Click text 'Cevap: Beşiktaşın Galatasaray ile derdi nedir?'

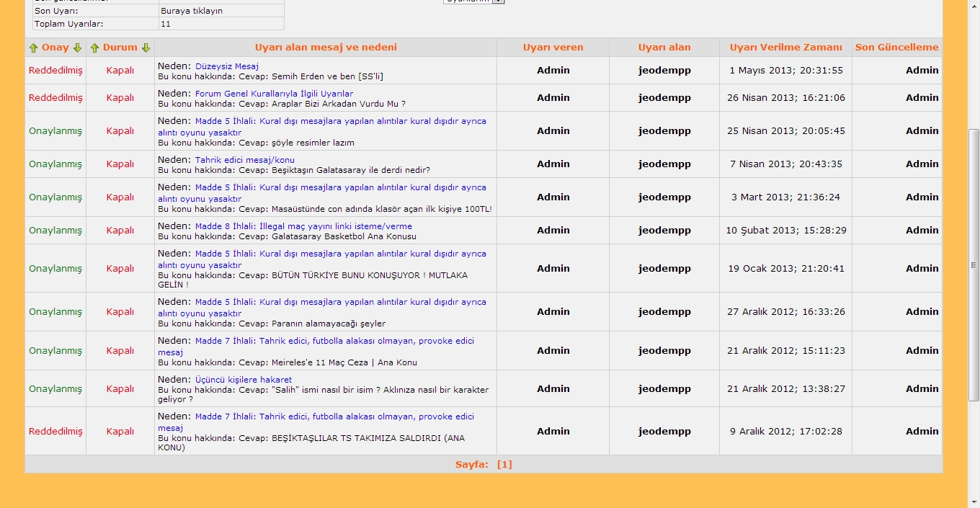pos(334,170)
